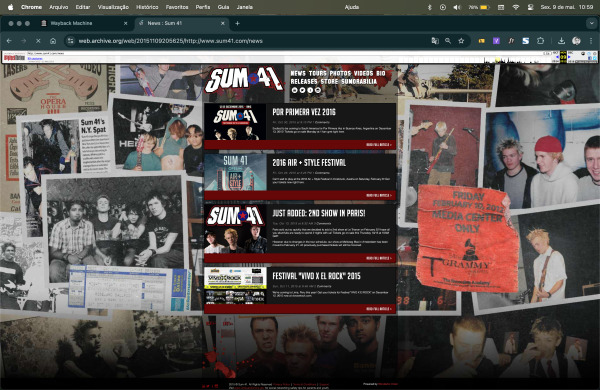Open the macOS Wi-Fi status icon
The width and height of the screenshot is (600, 390).
515,7
